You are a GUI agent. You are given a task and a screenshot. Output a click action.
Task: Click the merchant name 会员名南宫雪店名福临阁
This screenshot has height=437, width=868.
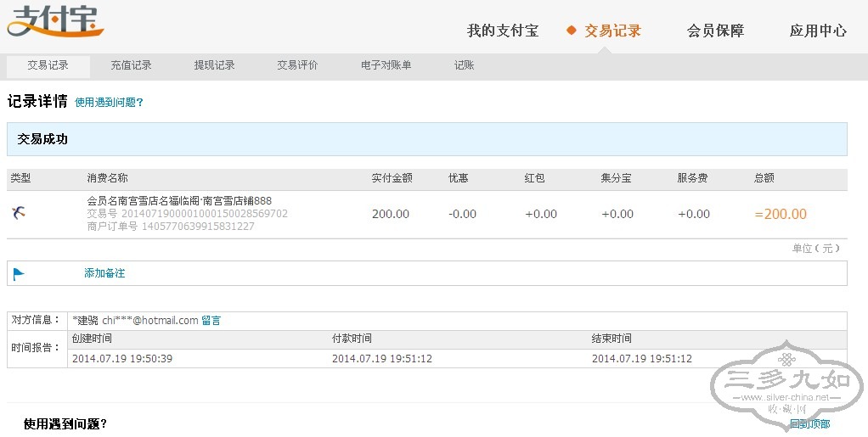179,201
